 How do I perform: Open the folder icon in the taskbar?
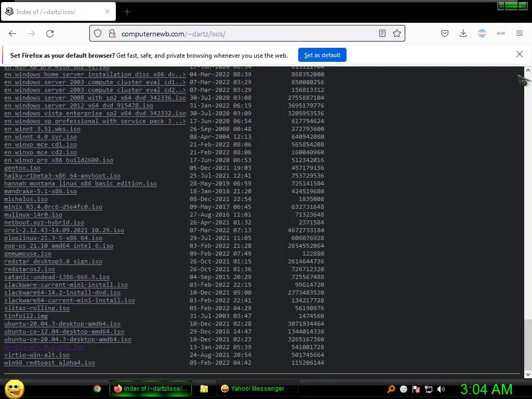204,389
